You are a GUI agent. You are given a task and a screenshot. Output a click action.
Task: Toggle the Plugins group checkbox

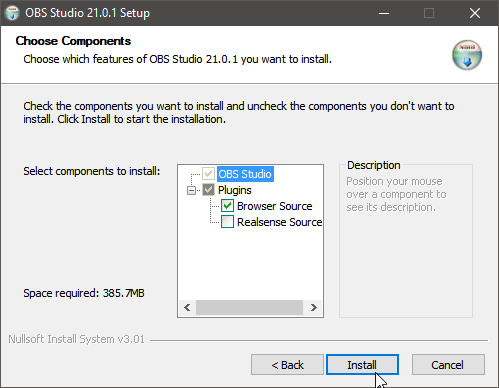point(208,190)
